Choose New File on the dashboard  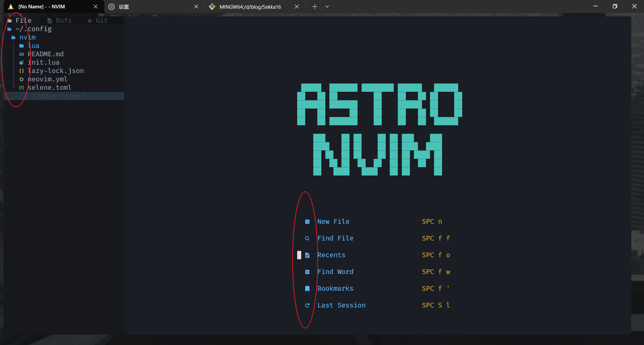point(333,222)
